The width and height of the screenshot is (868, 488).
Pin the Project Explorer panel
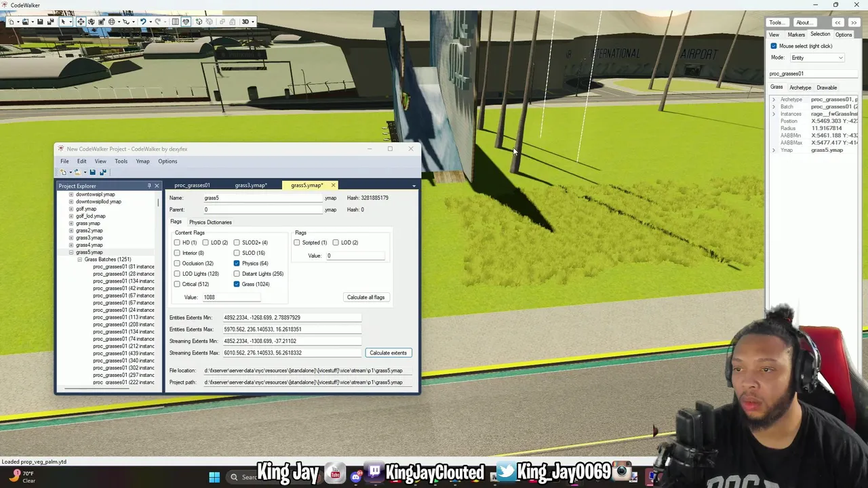[x=149, y=186]
